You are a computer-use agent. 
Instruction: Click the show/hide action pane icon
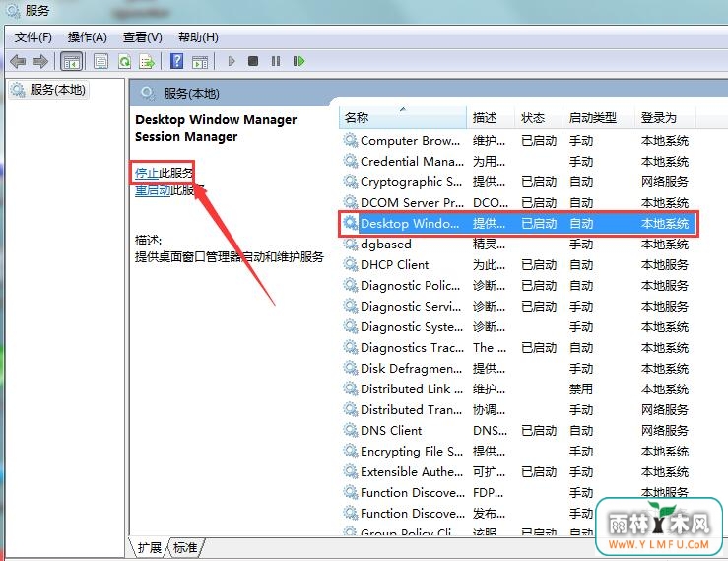coord(200,61)
